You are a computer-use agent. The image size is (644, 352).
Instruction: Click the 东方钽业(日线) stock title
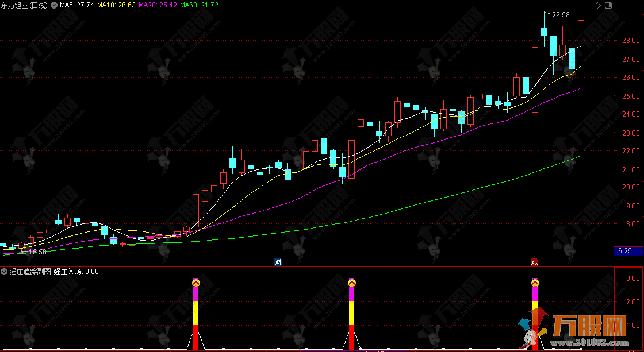pyautogui.click(x=25, y=5)
